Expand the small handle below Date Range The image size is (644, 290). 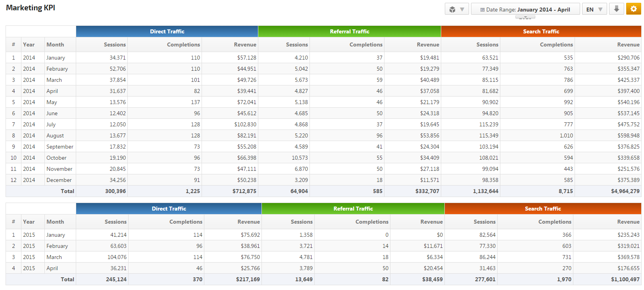[x=525, y=17]
